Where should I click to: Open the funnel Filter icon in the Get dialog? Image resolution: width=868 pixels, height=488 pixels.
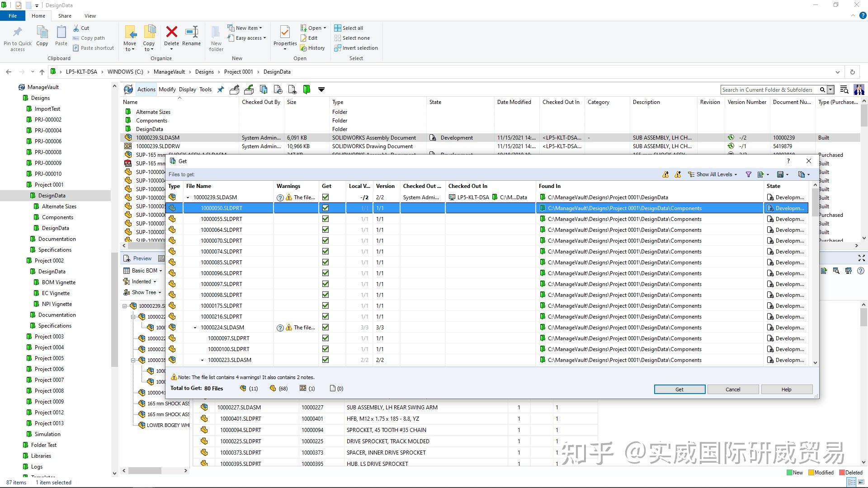pos(748,174)
